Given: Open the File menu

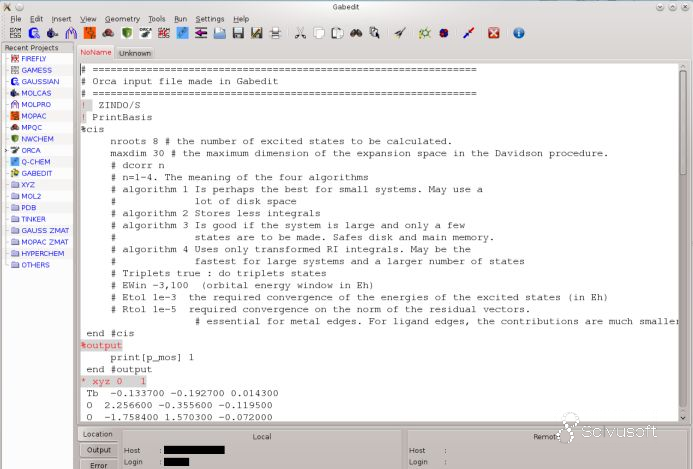Looking at the screenshot, I should click(15, 19).
